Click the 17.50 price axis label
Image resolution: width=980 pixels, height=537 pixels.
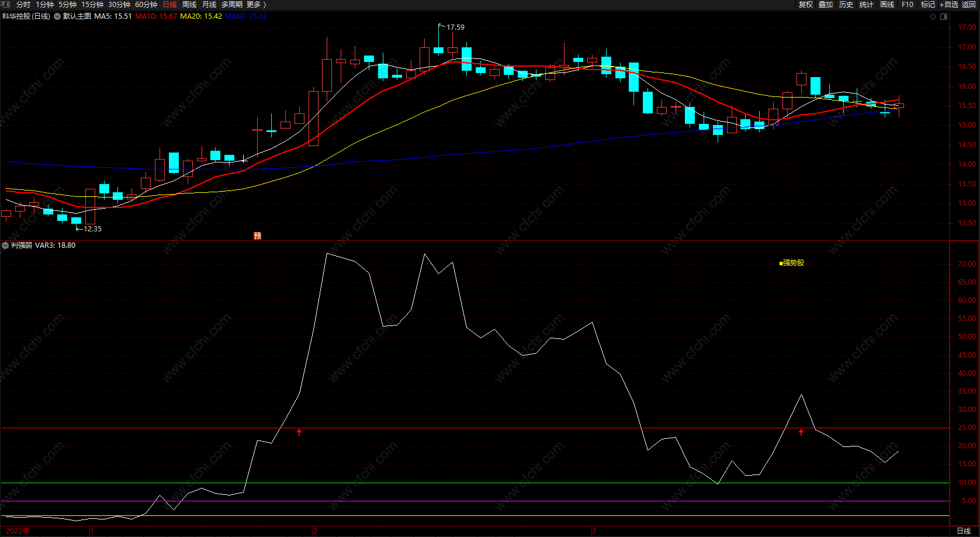coord(967,27)
